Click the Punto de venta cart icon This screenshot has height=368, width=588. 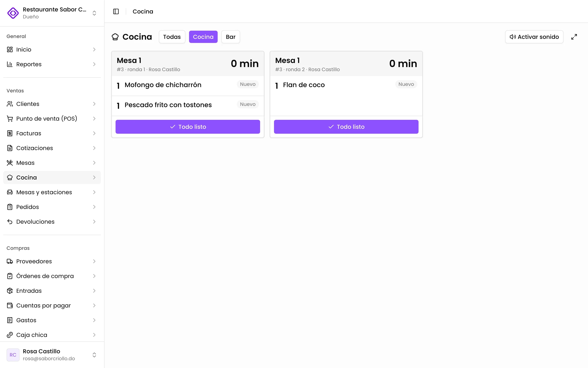[x=10, y=119]
